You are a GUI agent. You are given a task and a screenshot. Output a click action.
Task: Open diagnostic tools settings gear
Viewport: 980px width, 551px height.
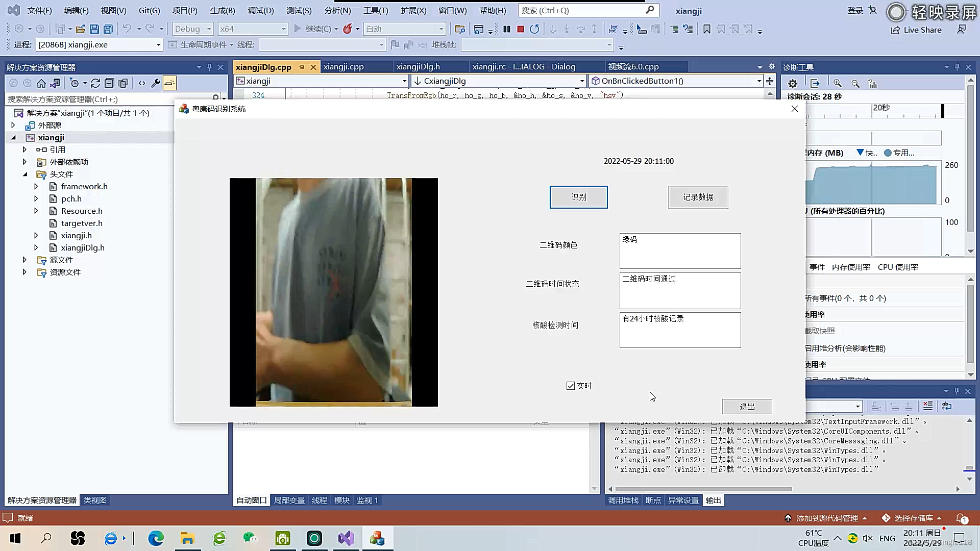[792, 84]
